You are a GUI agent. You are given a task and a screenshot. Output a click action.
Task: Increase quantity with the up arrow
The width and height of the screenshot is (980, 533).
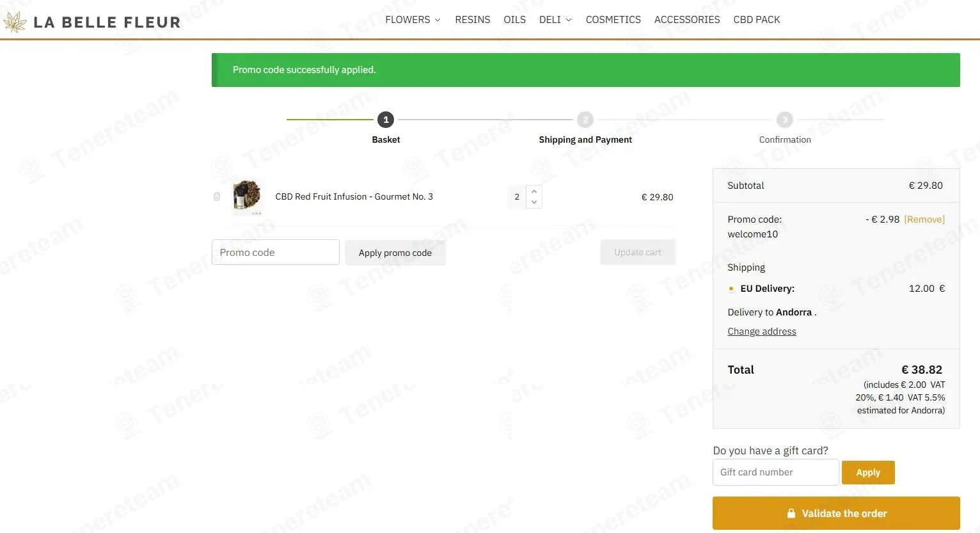click(534, 191)
